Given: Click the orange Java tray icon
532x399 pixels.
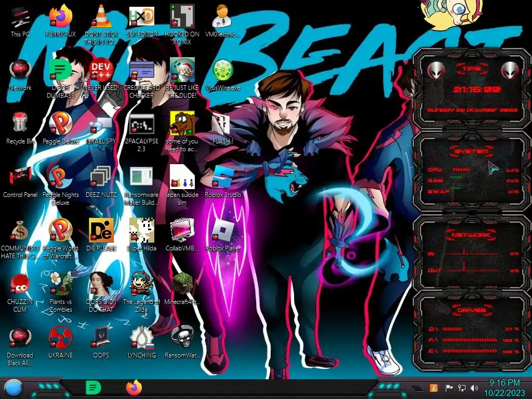Looking at the screenshot, I should point(434,388).
